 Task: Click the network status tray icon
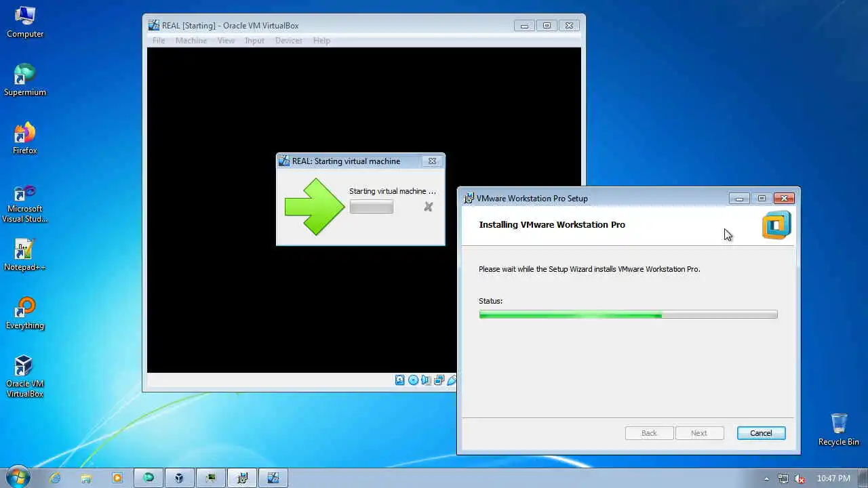783,478
